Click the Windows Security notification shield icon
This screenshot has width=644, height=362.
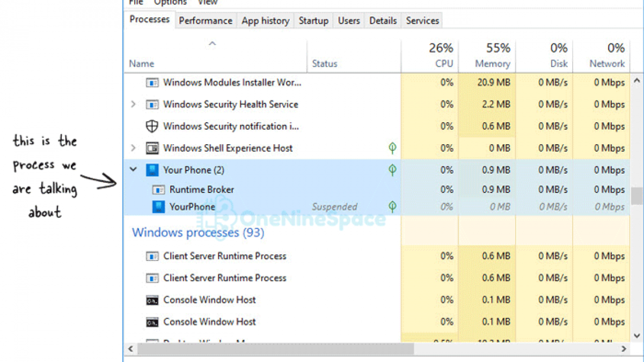[x=152, y=127]
